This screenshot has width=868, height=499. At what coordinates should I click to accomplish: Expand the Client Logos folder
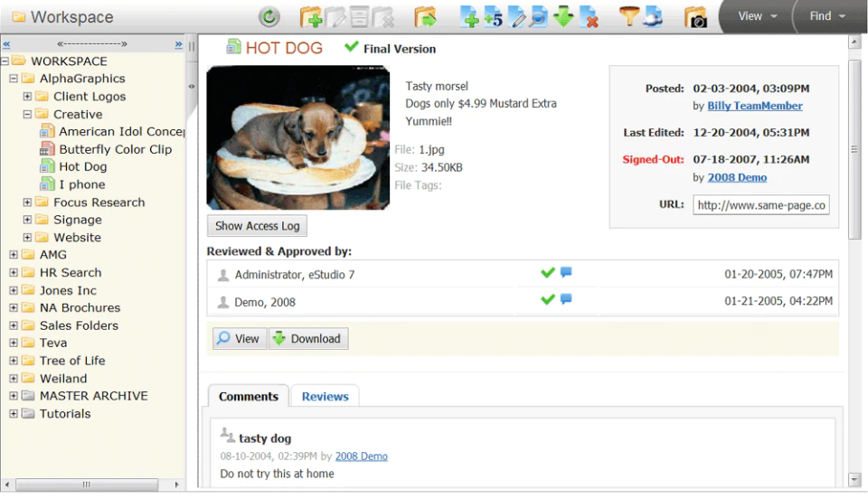pyautogui.click(x=27, y=96)
